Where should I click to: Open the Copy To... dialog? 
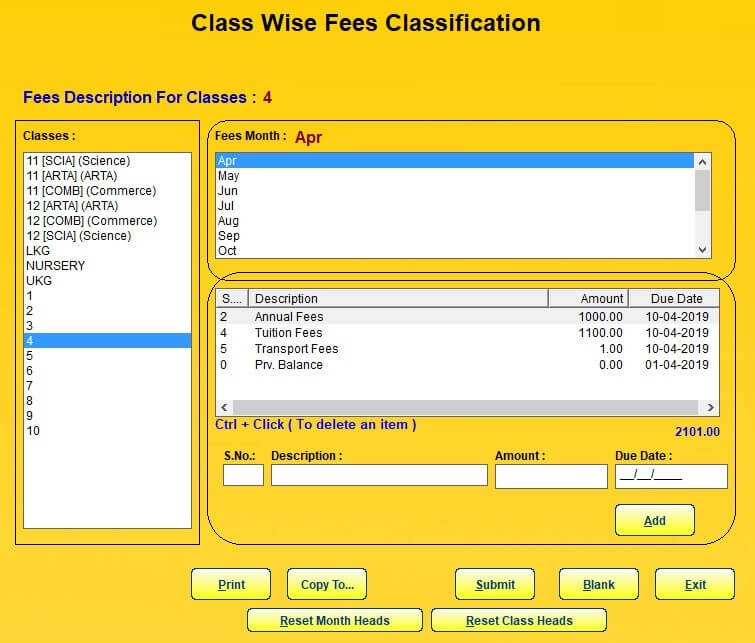click(327, 584)
